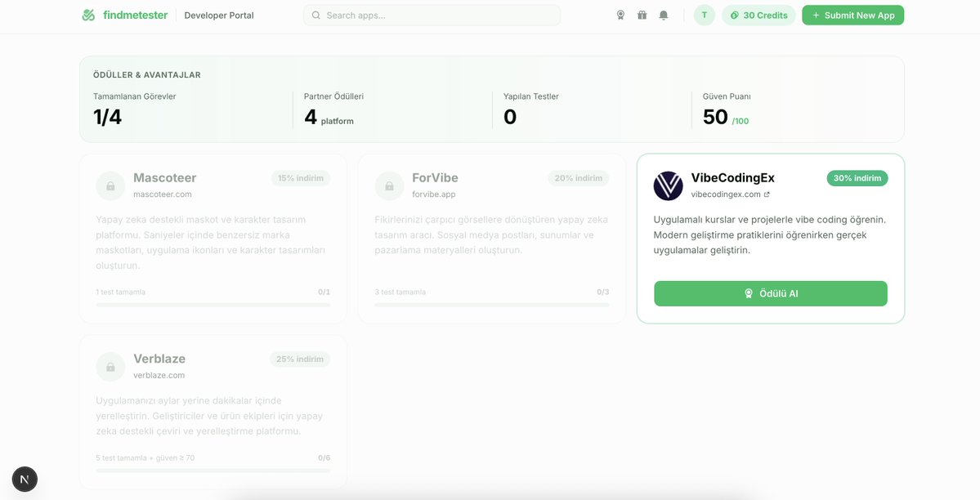980x500 pixels.
Task: Click forvibe.app text
Action: coord(434,194)
